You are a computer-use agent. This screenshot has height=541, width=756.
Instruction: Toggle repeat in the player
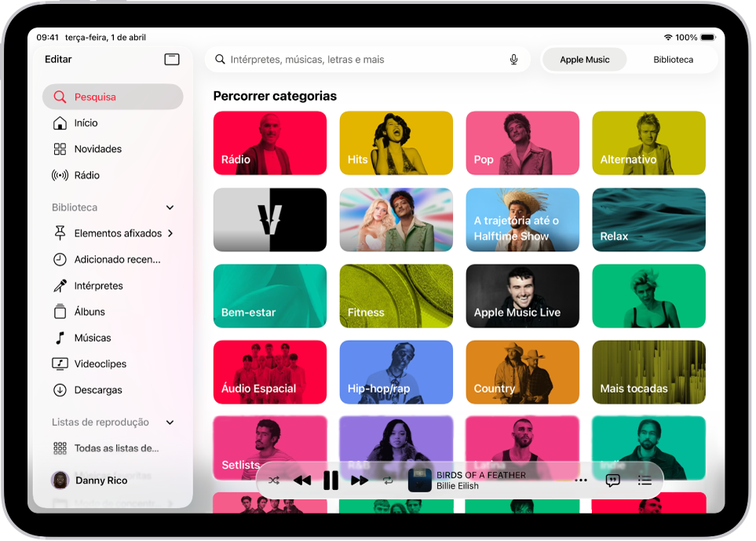tap(388, 481)
